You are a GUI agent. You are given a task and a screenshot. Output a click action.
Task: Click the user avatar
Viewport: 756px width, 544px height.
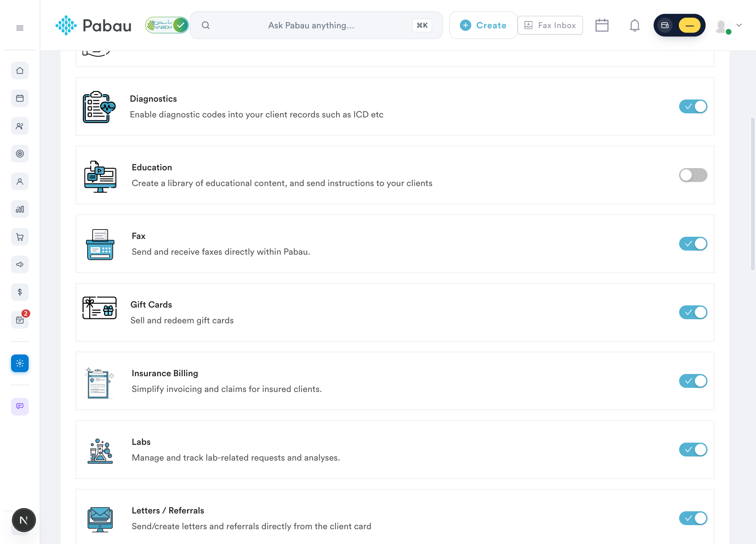pos(722,26)
